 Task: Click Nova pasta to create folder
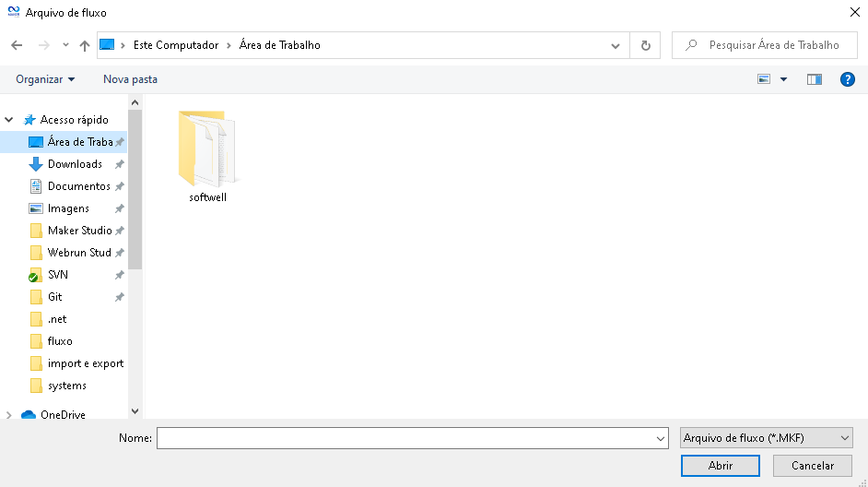tap(130, 79)
